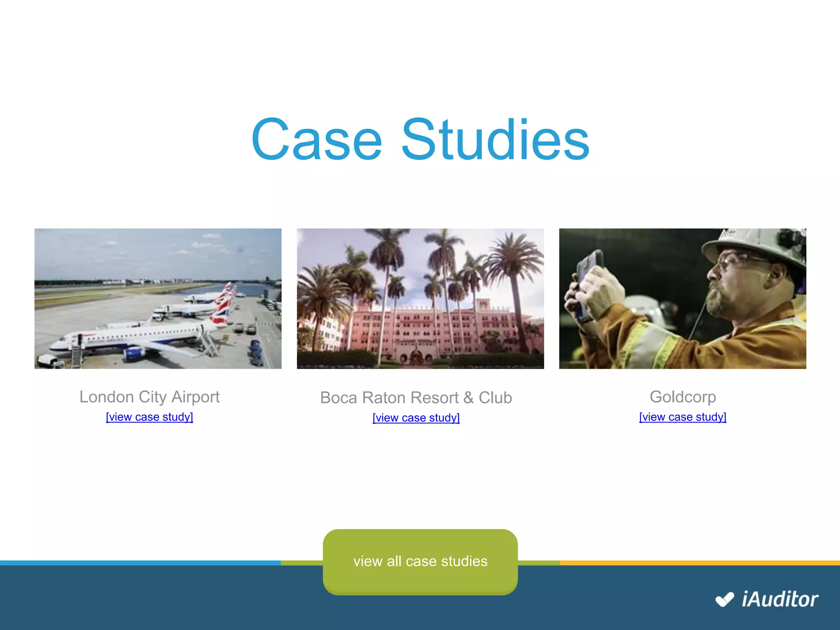Select the London City Airport airplane photo

click(x=158, y=299)
